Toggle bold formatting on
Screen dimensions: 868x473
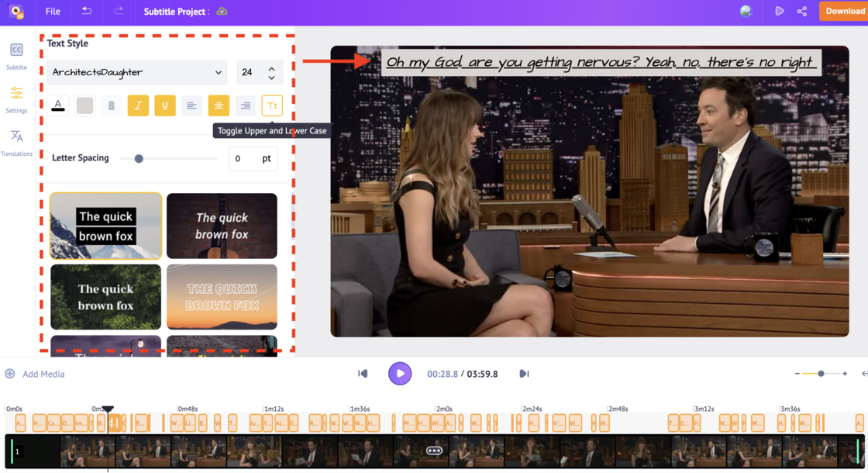pyautogui.click(x=111, y=105)
